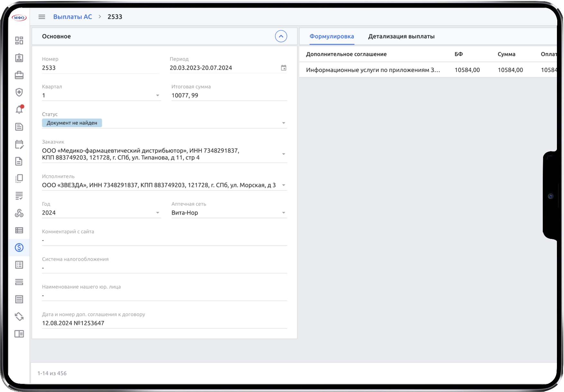Open the МФО logo at top left
The width and height of the screenshot is (564, 392).
[18, 17]
